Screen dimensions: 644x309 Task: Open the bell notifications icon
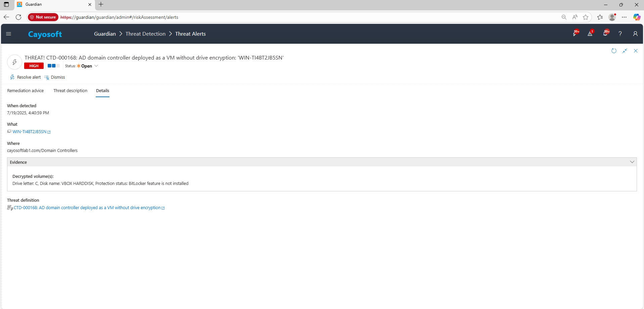point(605,34)
